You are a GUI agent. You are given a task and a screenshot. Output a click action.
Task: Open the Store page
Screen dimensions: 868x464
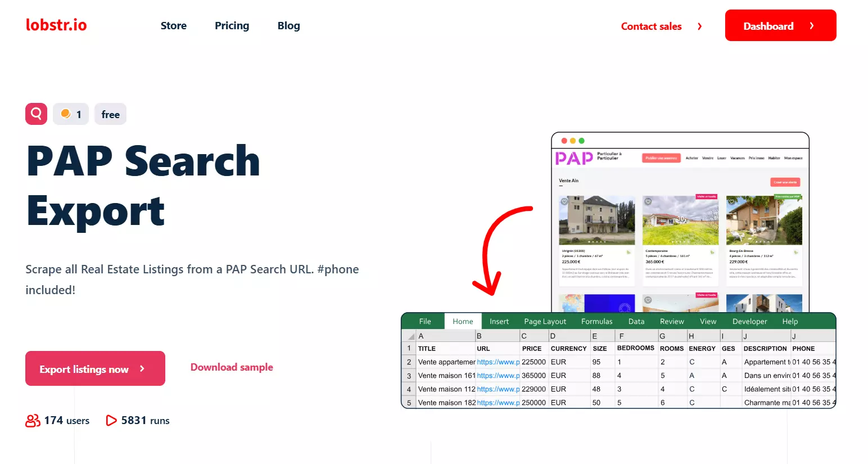(x=173, y=26)
